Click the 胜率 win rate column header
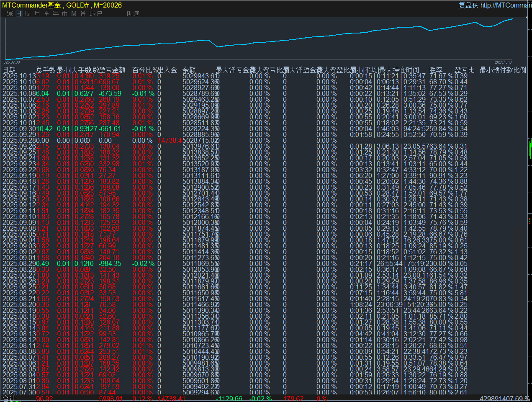Screen dimensions: 532x402 coord(436,70)
